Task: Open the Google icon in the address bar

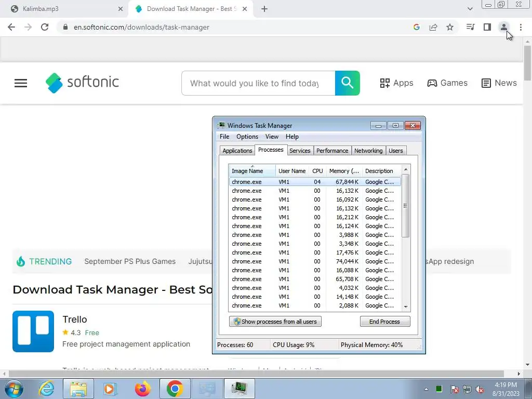Action: 417,27
